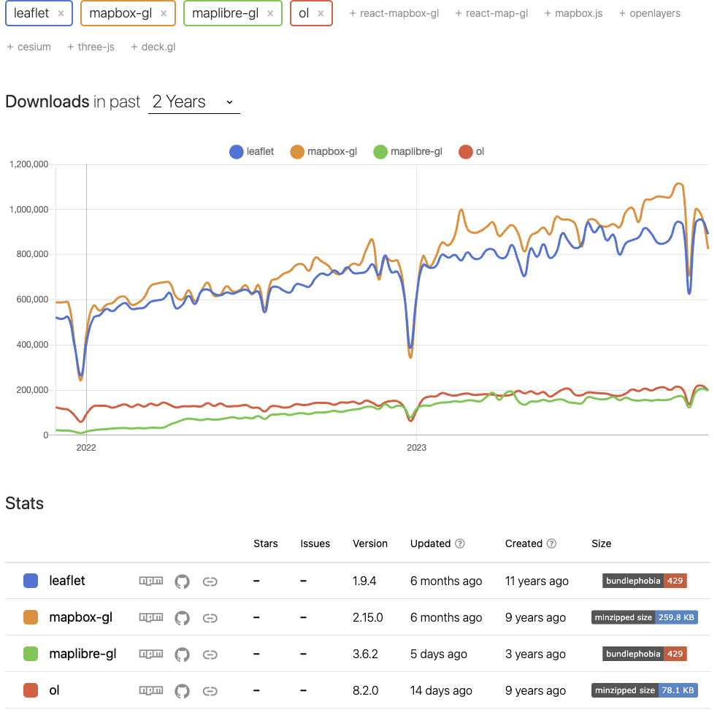
Task: Select version 8.2.0 cell
Action: [365, 690]
